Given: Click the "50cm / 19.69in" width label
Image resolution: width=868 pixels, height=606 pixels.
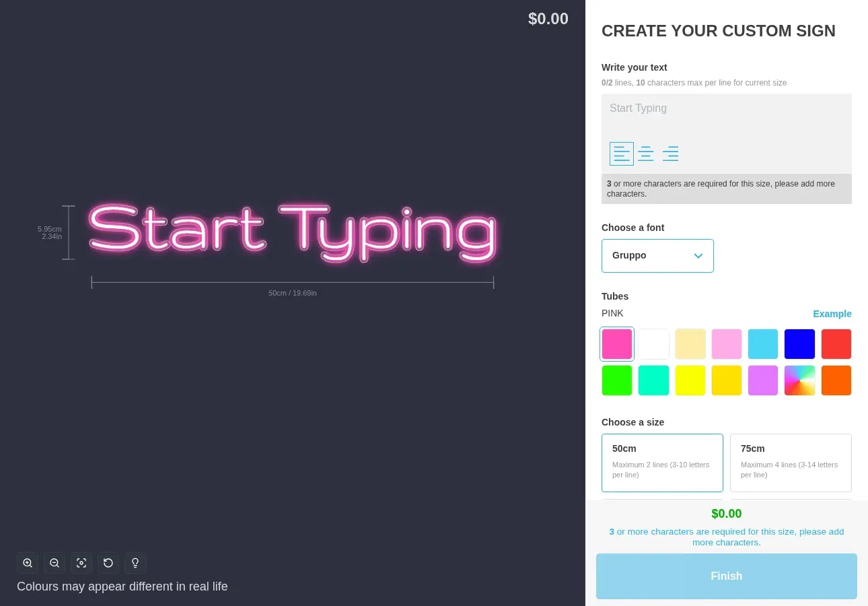Looking at the screenshot, I should tap(293, 293).
